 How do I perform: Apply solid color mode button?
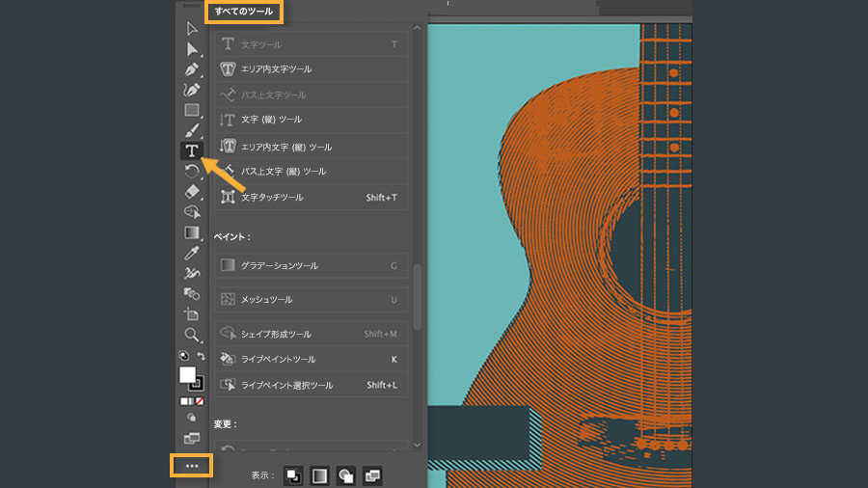pyautogui.click(x=184, y=401)
